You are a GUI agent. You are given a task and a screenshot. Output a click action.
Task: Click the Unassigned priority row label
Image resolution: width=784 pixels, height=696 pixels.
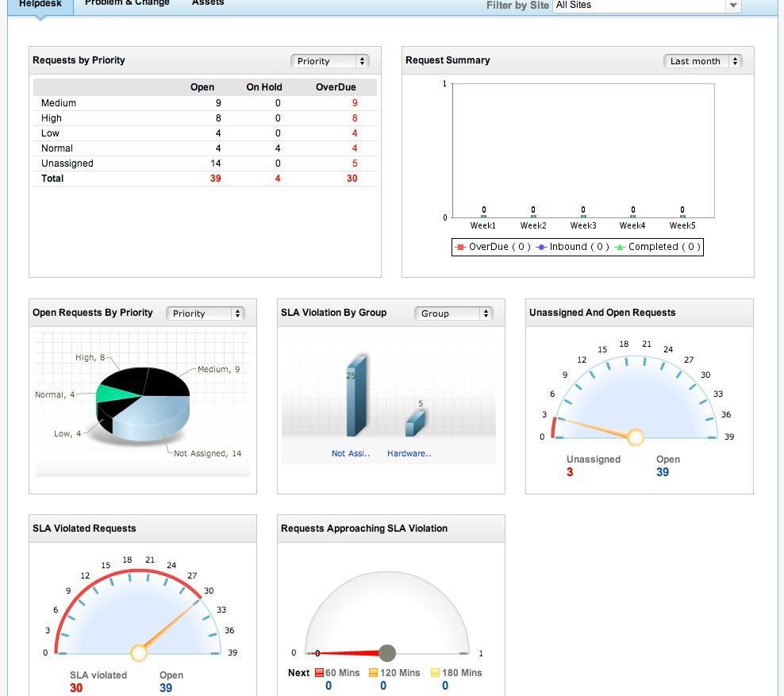(67, 163)
